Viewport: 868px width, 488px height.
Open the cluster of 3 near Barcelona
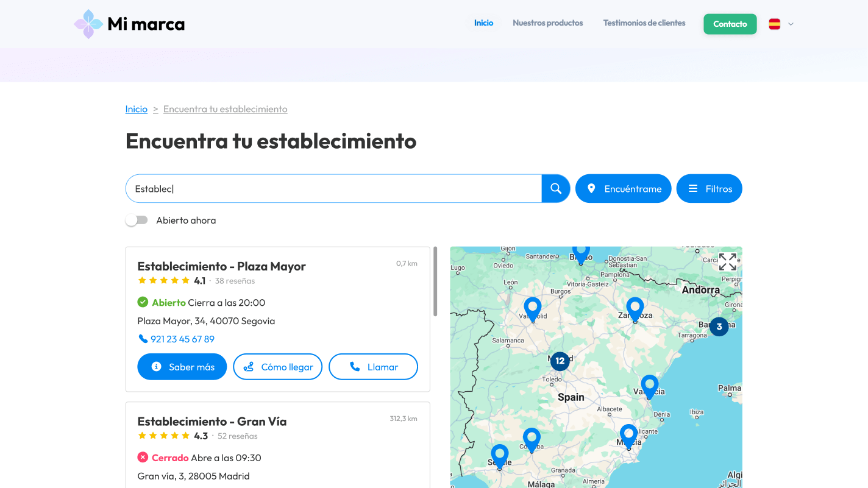(x=719, y=327)
